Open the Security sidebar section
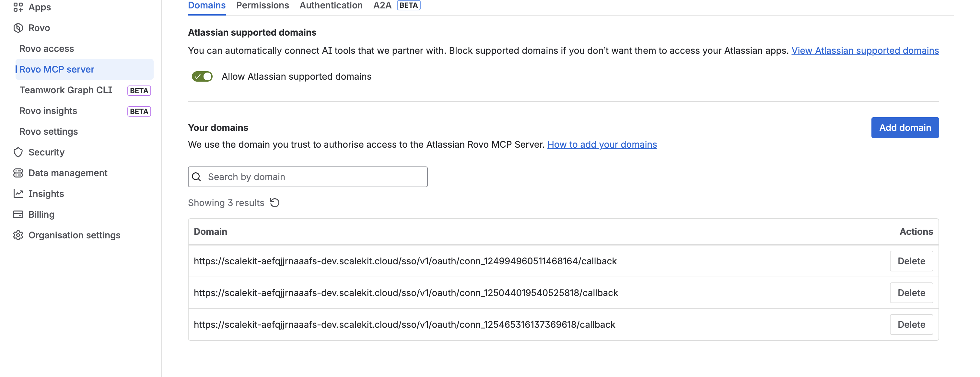The width and height of the screenshot is (980, 377). point(46,152)
